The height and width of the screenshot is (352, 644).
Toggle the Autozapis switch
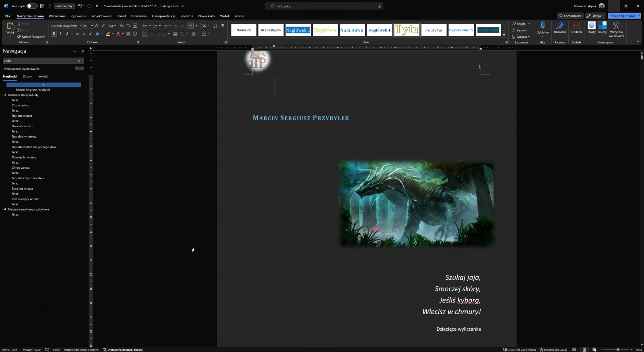click(32, 6)
